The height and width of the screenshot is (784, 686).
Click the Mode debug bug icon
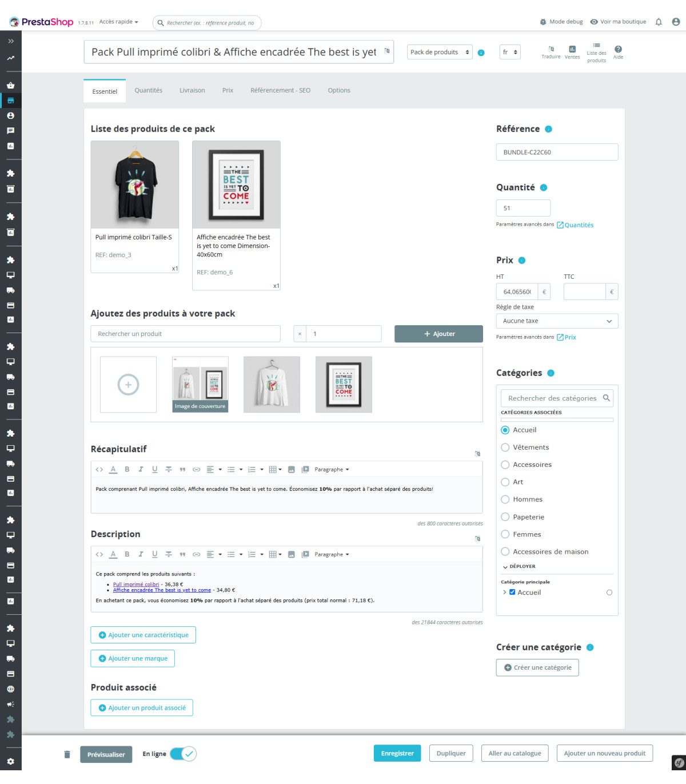[x=543, y=22]
